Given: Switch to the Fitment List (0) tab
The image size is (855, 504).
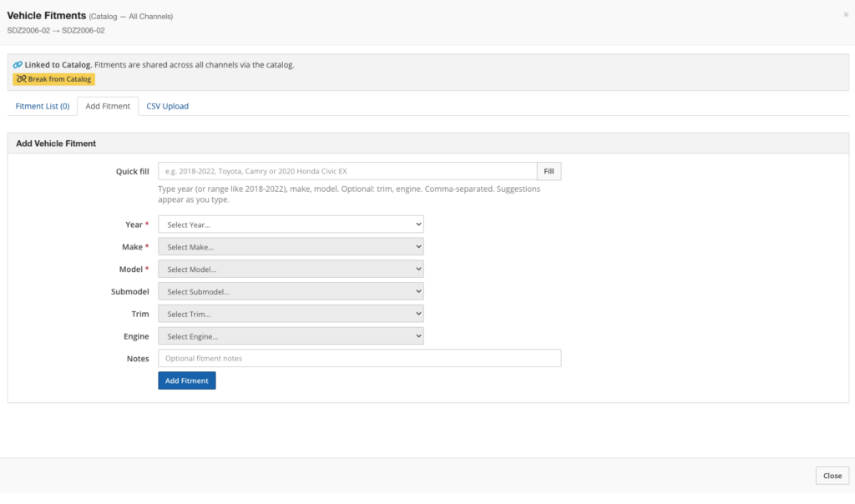Looking at the screenshot, I should click(43, 106).
